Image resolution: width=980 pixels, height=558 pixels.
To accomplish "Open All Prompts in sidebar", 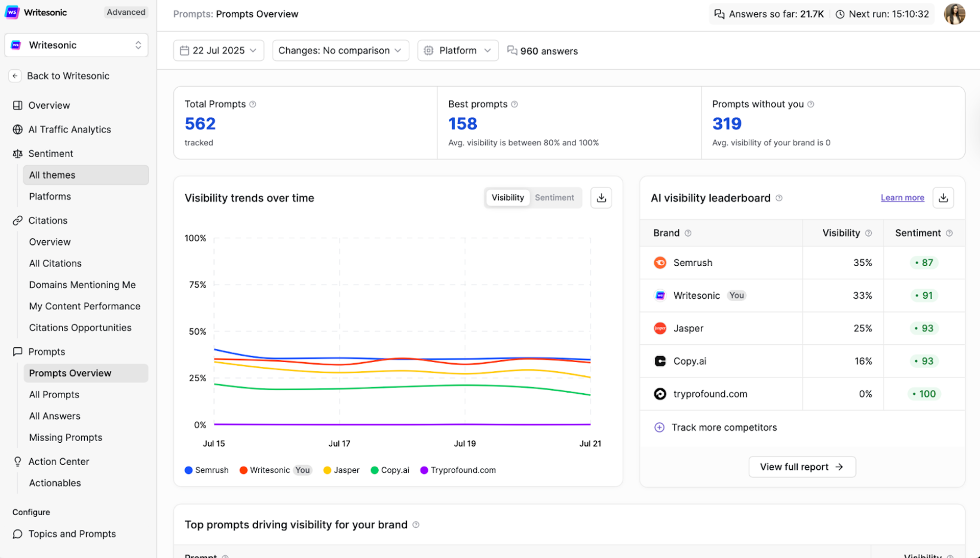I will [54, 395].
